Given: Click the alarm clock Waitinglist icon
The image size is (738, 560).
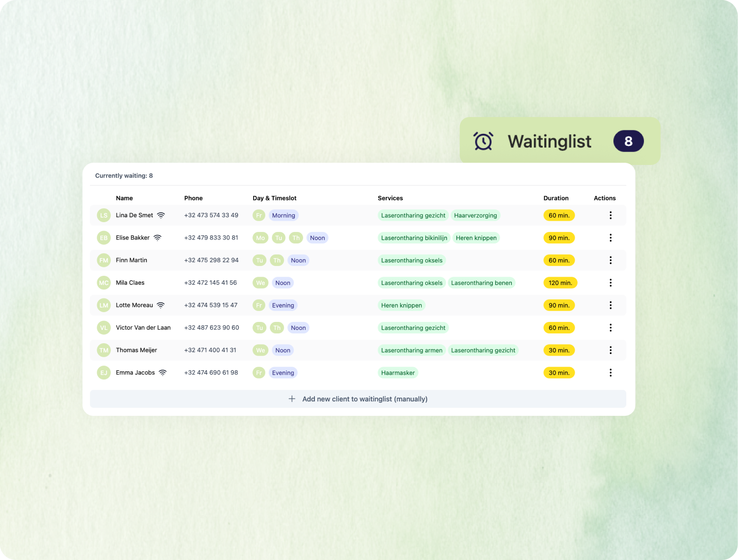Looking at the screenshot, I should (x=483, y=141).
